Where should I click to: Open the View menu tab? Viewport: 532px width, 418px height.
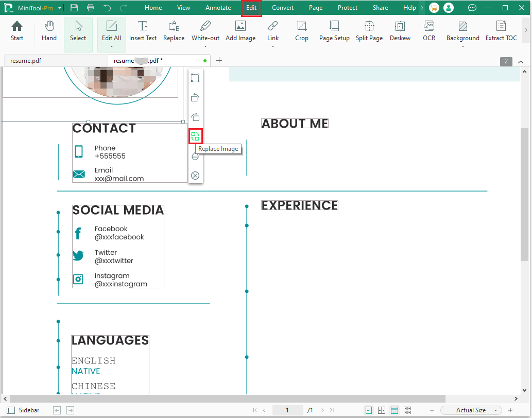click(x=183, y=8)
